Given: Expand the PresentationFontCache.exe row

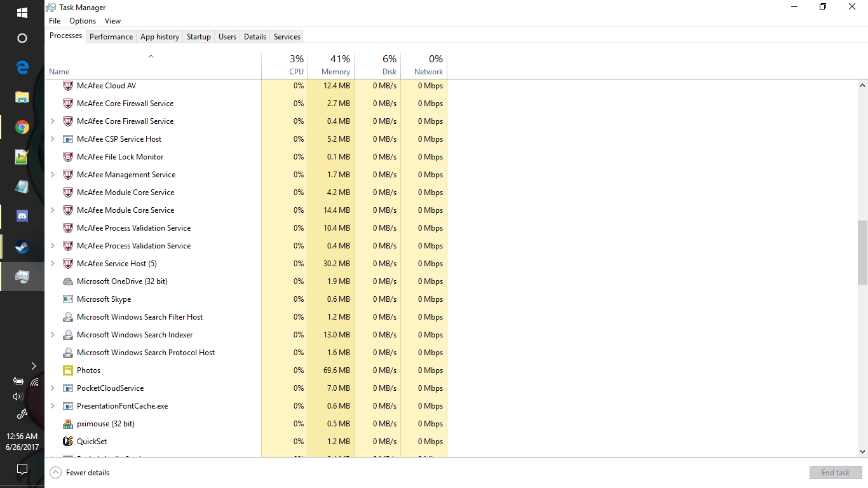Looking at the screenshot, I should click(53, 406).
